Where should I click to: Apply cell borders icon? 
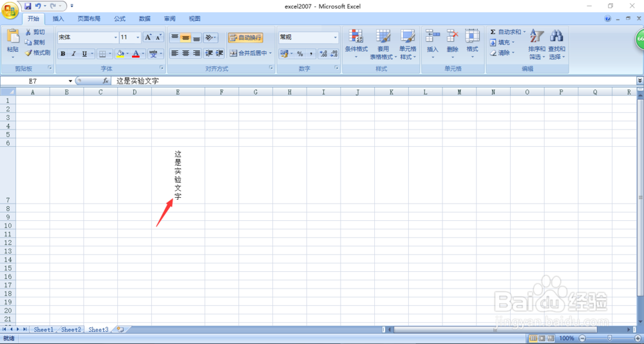tap(102, 53)
